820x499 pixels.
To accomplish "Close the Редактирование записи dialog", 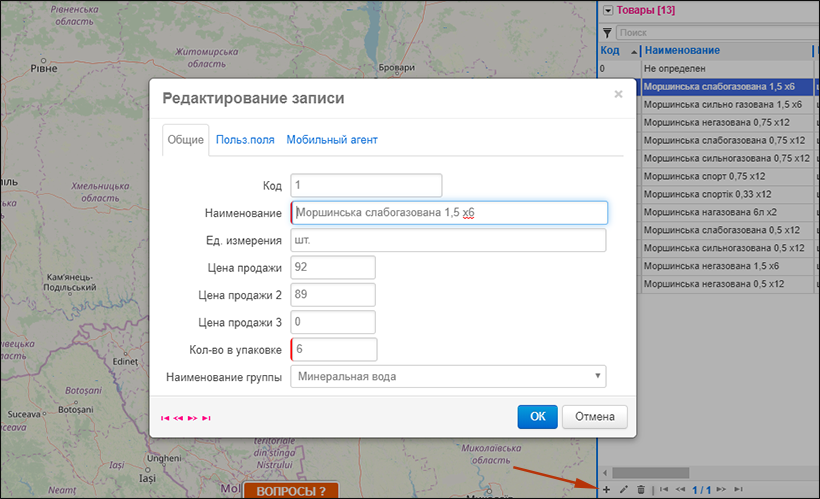I will pos(618,94).
